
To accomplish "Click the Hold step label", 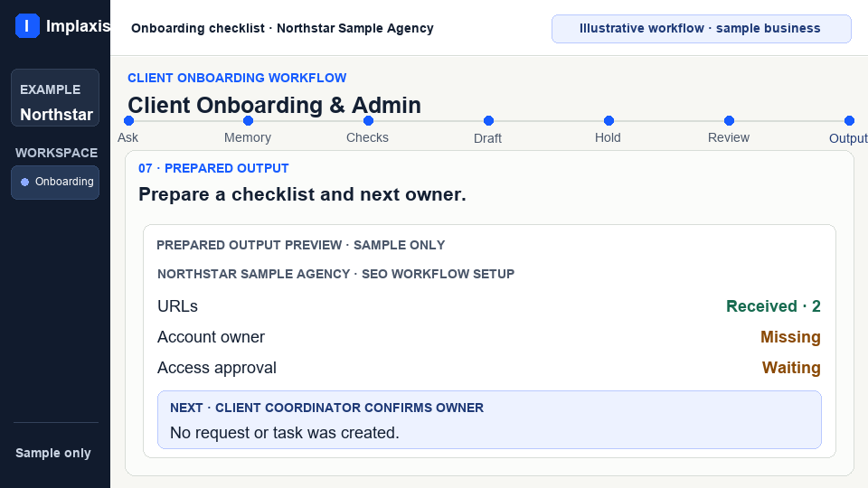I will click(x=608, y=137).
